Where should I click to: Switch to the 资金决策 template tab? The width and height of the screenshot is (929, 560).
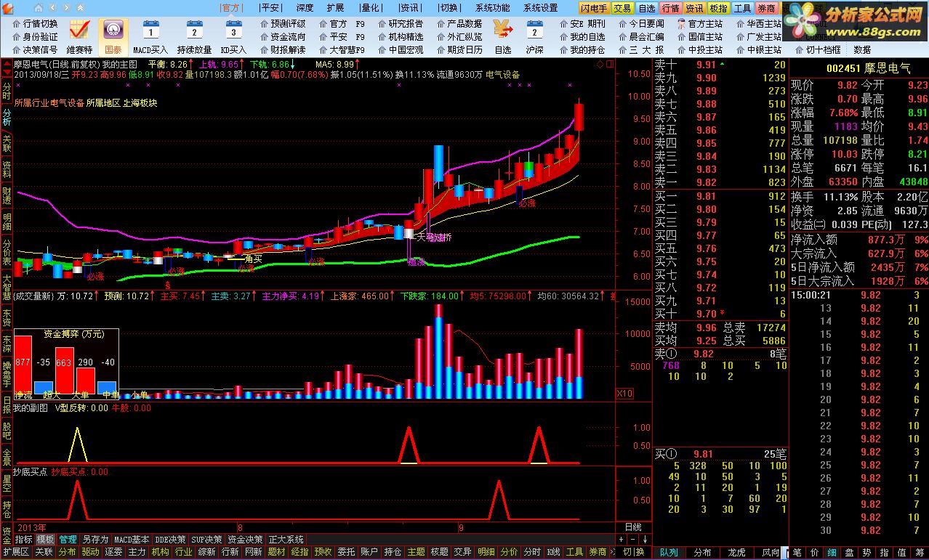point(246,540)
